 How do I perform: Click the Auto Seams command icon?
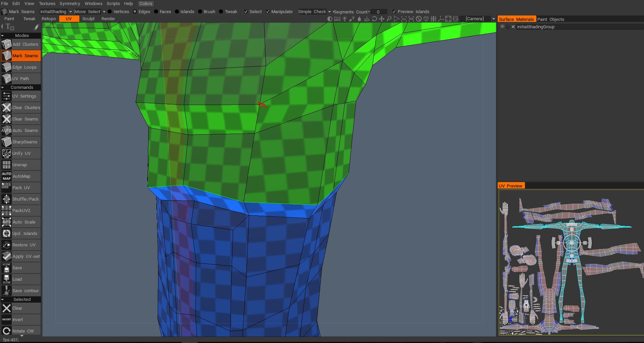tap(6, 131)
